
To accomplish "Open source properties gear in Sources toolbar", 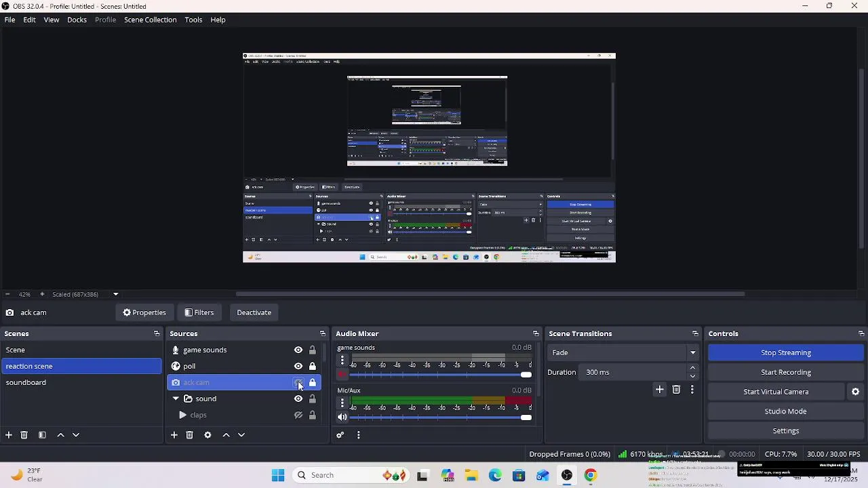I will pyautogui.click(x=208, y=435).
